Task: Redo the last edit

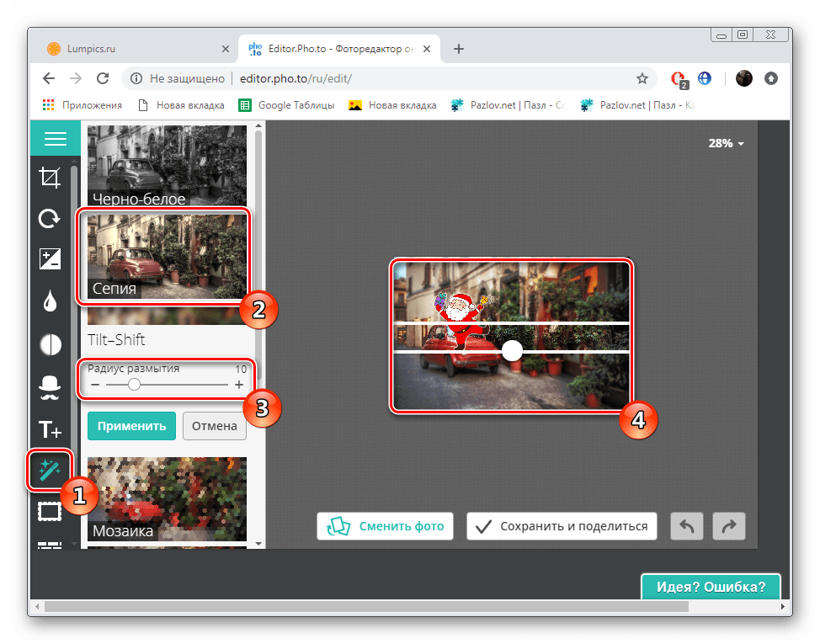Action: [729, 526]
